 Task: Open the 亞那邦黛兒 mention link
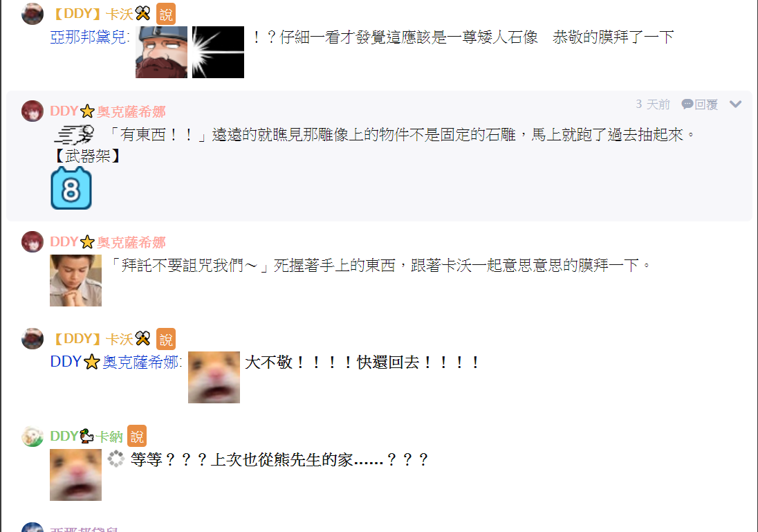tap(90, 37)
